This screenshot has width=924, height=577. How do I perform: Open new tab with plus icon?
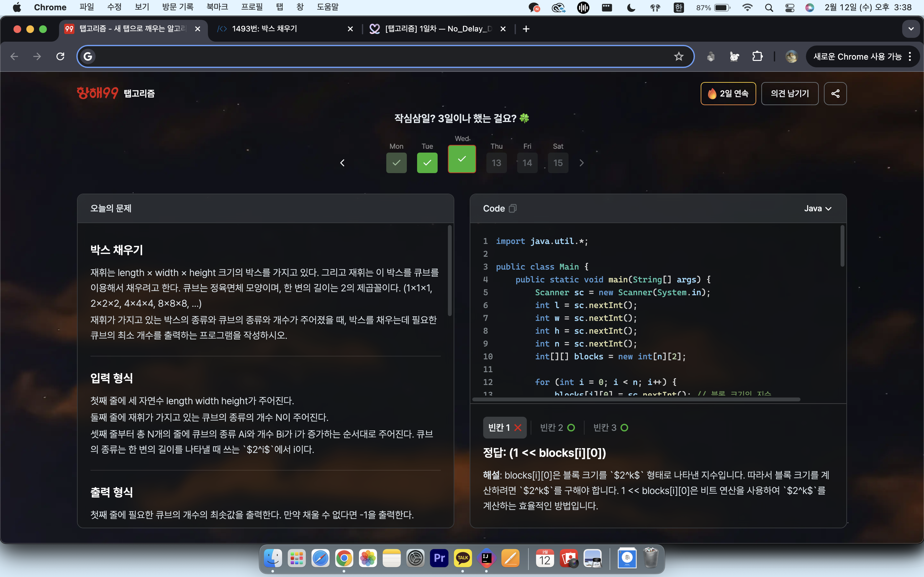526,29
